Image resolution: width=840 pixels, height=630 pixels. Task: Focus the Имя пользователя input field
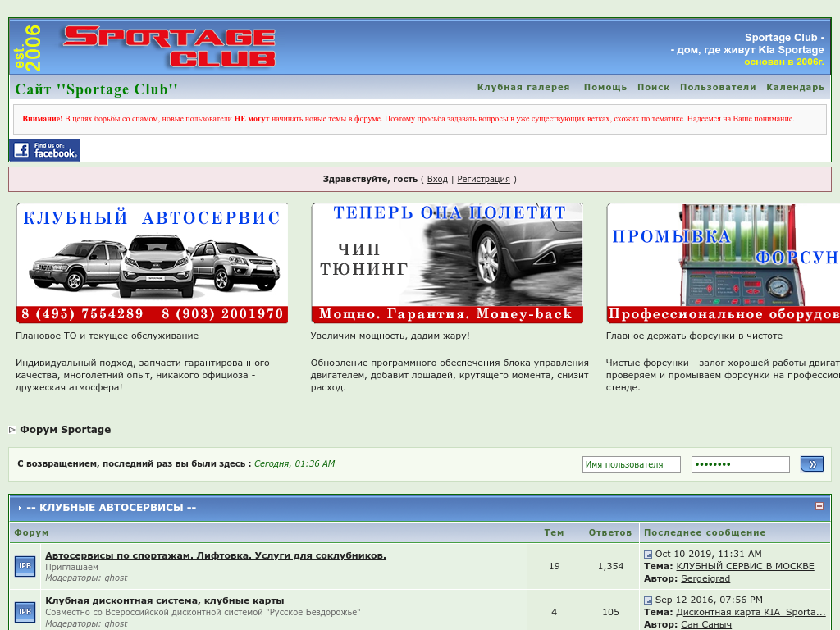(632, 464)
